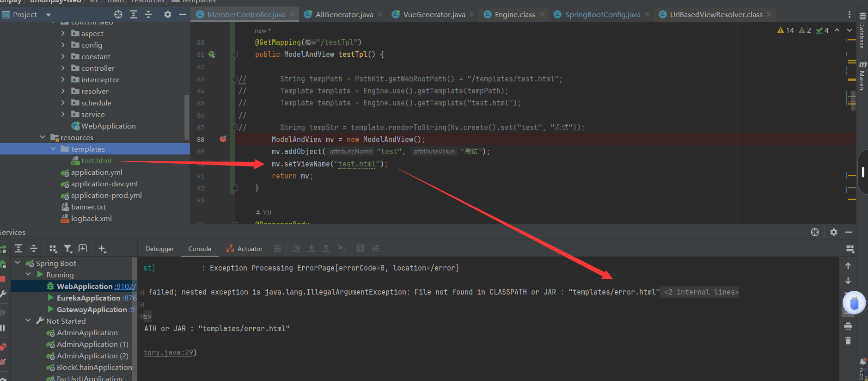Screen dimensions: 868x381
Task: Switch to Debugger tab
Action: coord(160,249)
